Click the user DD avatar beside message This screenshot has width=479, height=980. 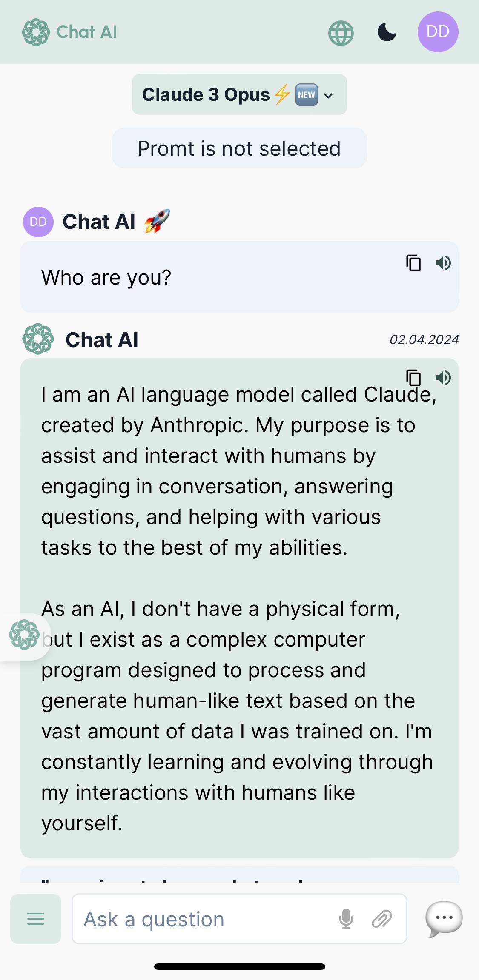point(38,222)
